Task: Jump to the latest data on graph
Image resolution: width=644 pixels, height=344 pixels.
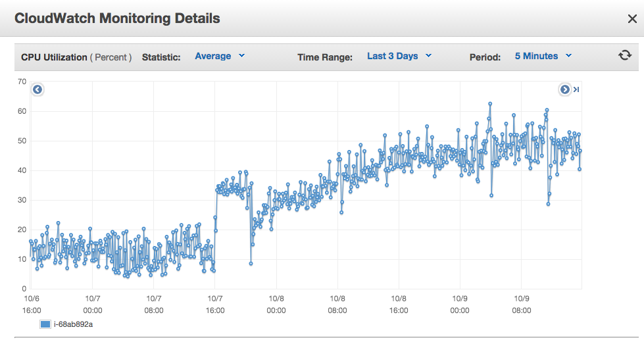Action: coord(576,89)
